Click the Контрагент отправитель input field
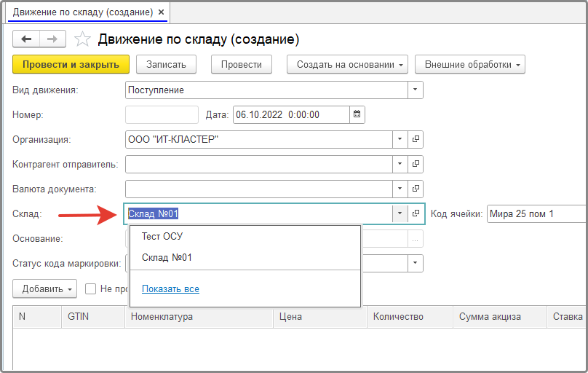The height and width of the screenshot is (373, 588). point(259,164)
